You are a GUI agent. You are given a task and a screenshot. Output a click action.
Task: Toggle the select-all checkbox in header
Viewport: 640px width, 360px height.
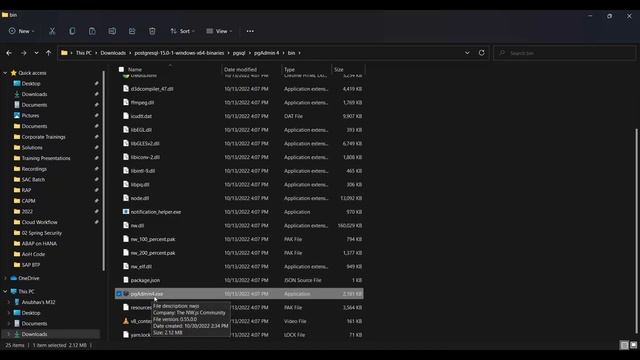(121, 69)
